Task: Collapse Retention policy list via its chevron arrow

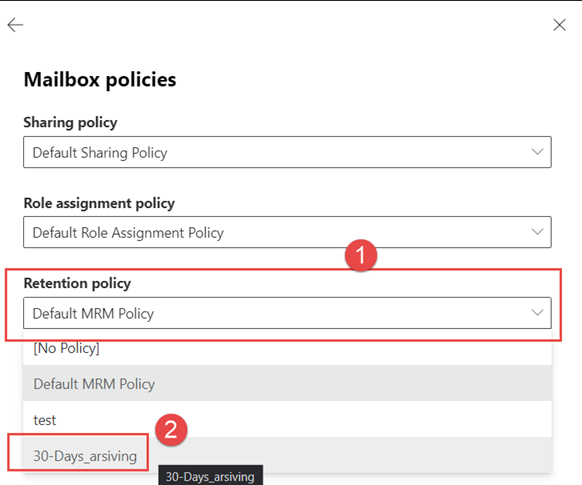Action: coord(537,312)
